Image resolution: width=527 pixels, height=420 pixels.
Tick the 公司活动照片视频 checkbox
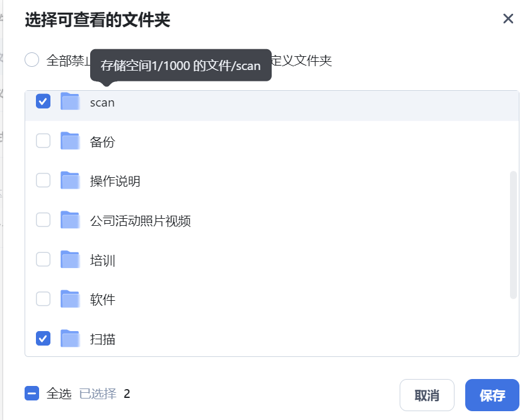coord(43,220)
